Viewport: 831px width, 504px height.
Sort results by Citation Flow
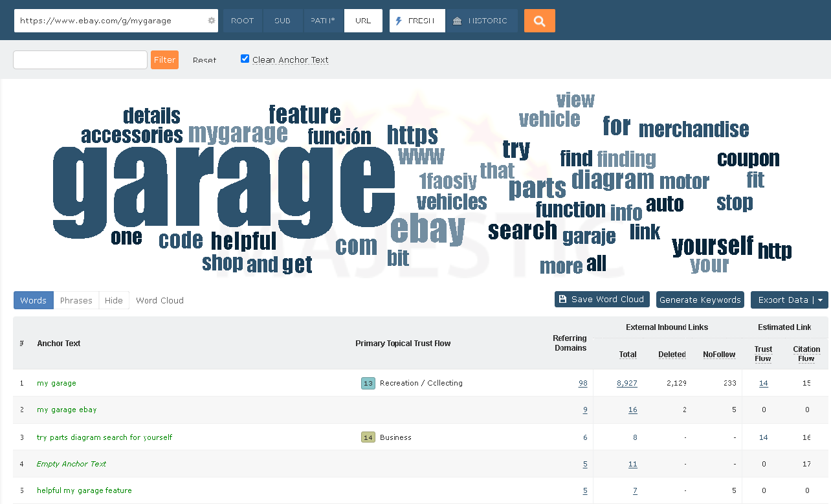806,353
